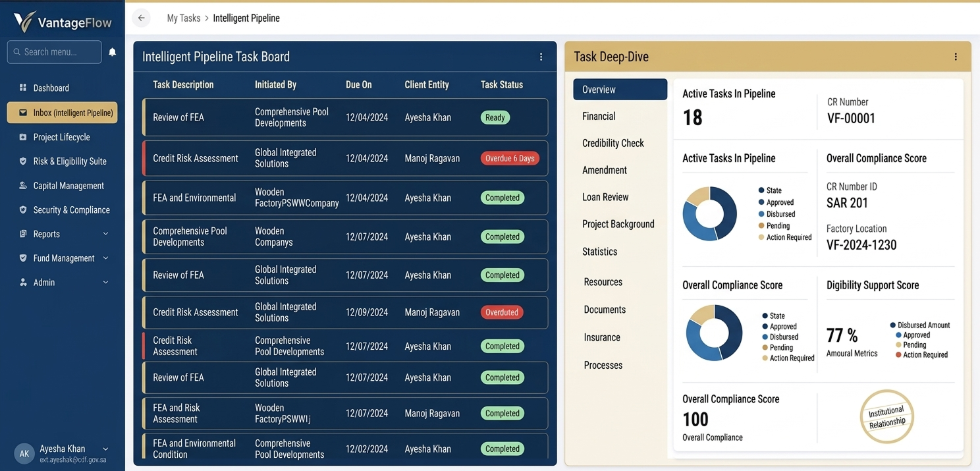Click the Institutional Relationship circular stamp
This screenshot has width=980, height=471.
click(x=886, y=417)
